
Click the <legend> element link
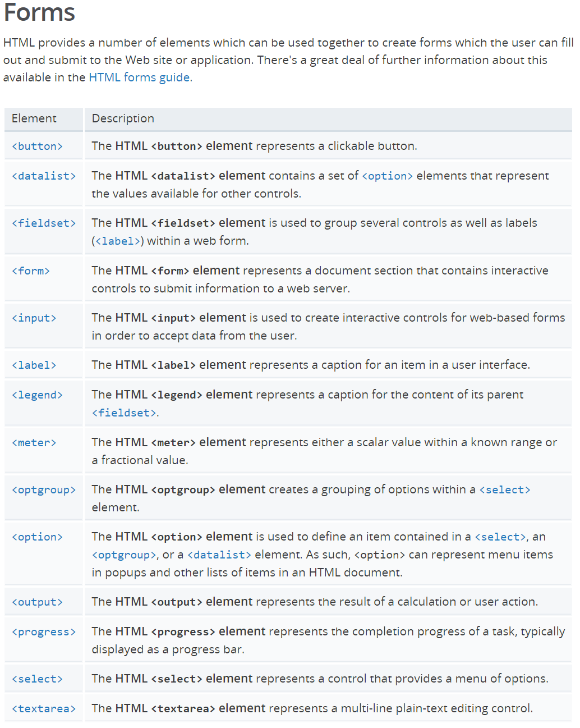coord(37,395)
